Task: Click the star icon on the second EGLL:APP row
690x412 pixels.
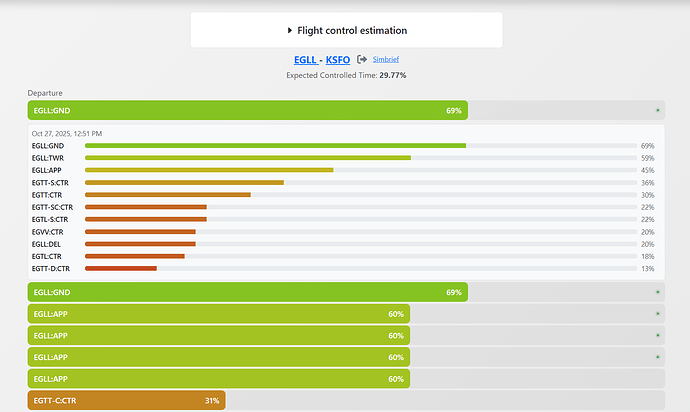Action: pos(657,336)
